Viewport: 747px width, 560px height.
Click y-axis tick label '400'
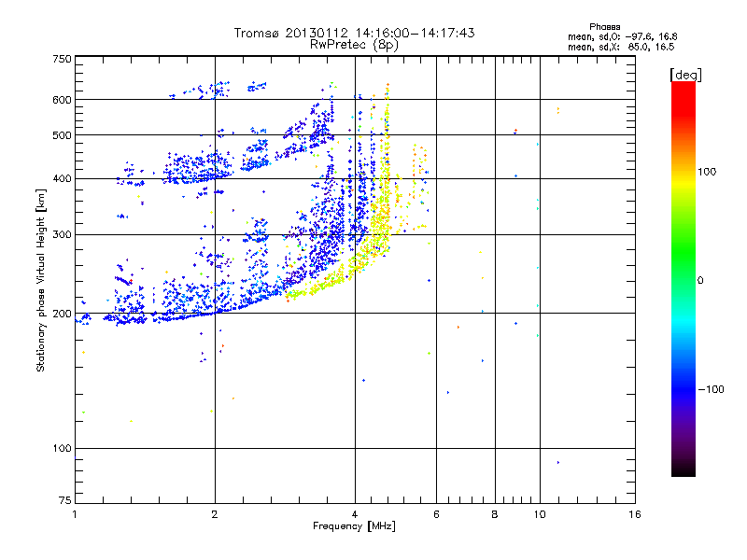(x=62, y=178)
